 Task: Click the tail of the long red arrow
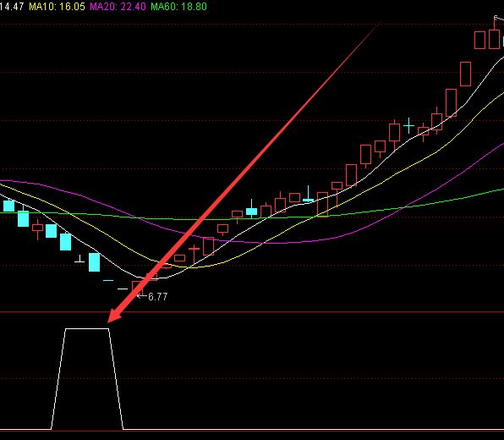tap(378, 25)
